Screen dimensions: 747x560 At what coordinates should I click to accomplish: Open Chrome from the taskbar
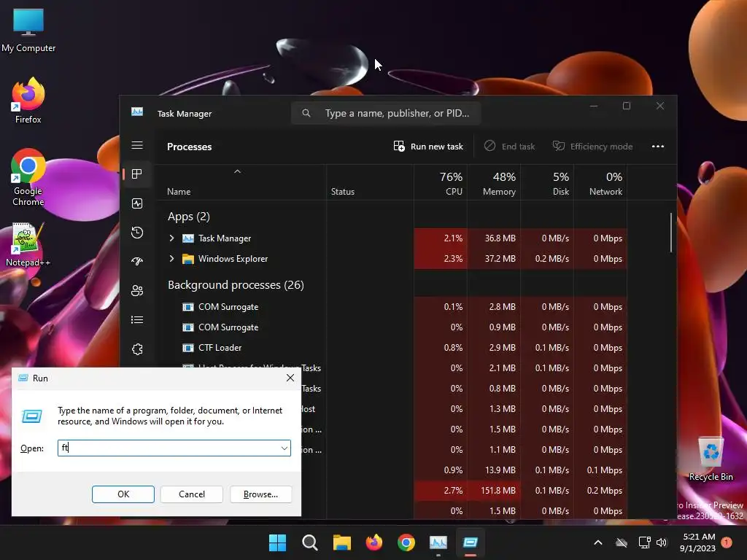click(x=406, y=542)
